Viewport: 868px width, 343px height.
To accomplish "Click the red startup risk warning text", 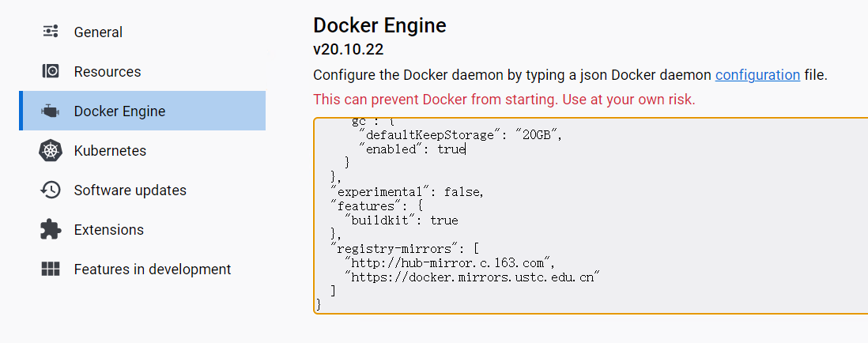I will [504, 100].
